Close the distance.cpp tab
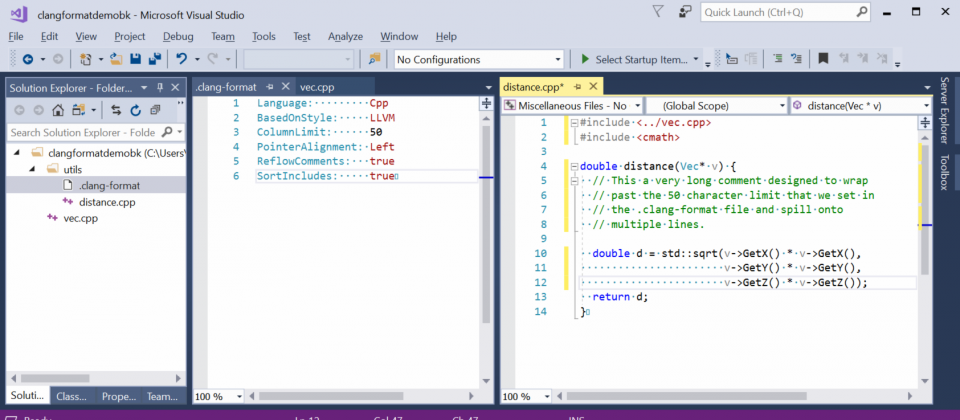The image size is (960, 420). pyautogui.click(x=592, y=87)
